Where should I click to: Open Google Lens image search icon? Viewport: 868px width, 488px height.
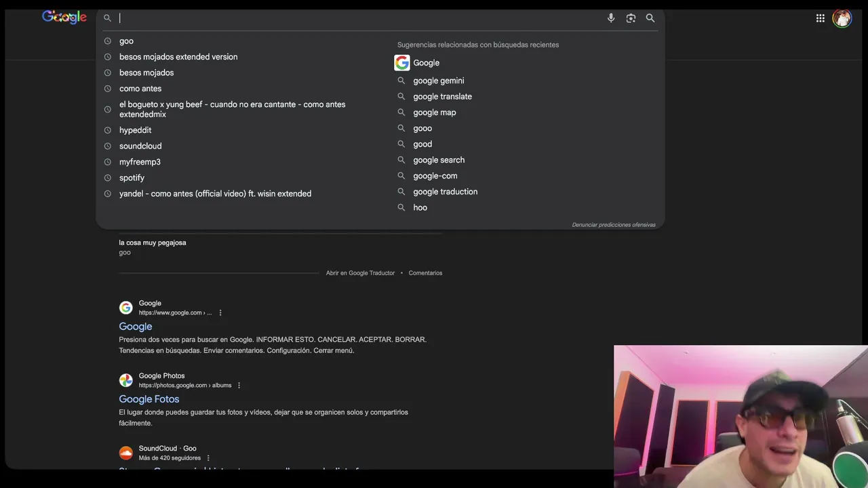pos(631,18)
